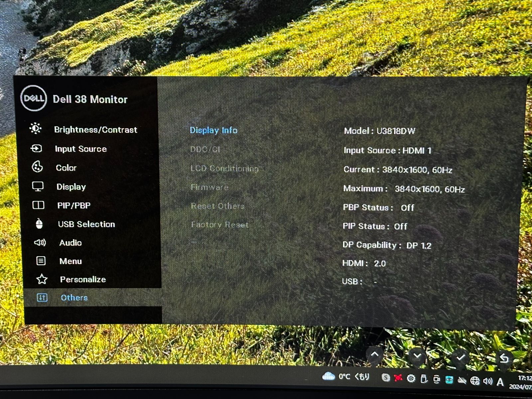Click the gray S tray icon

385,377
